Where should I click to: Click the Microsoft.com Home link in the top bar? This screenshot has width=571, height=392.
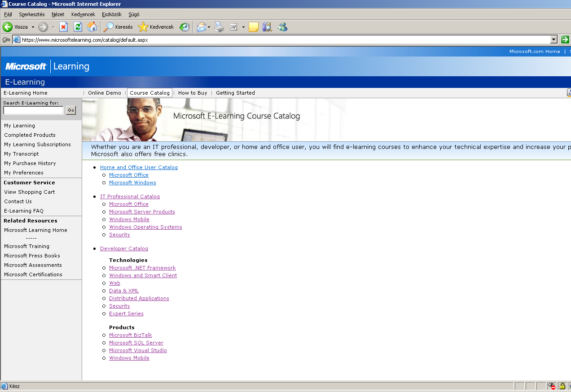click(x=535, y=52)
